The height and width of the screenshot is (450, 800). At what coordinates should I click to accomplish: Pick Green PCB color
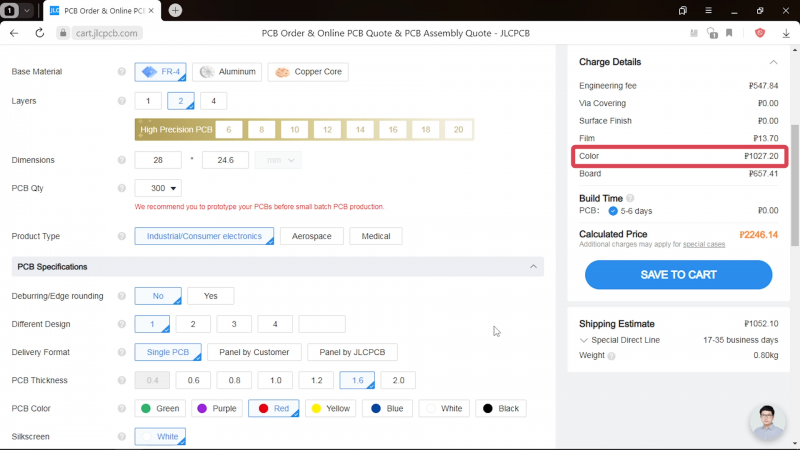(x=160, y=408)
